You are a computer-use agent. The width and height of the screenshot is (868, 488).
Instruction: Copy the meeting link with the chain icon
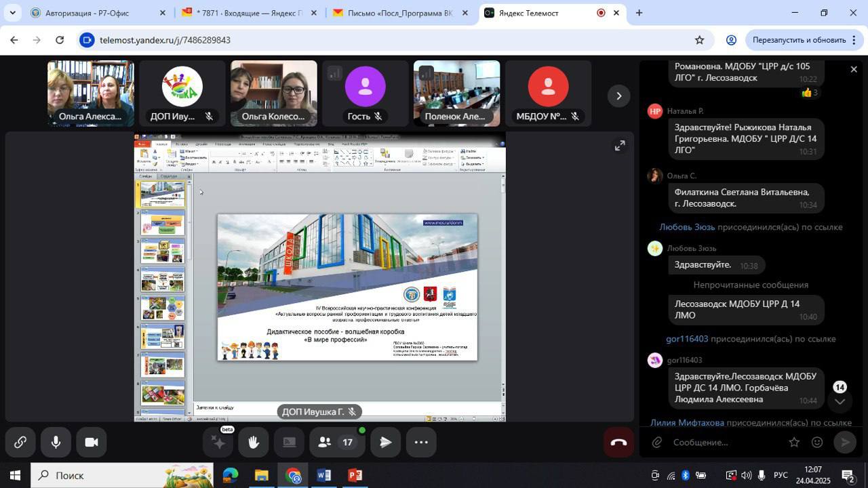click(x=20, y=443)
